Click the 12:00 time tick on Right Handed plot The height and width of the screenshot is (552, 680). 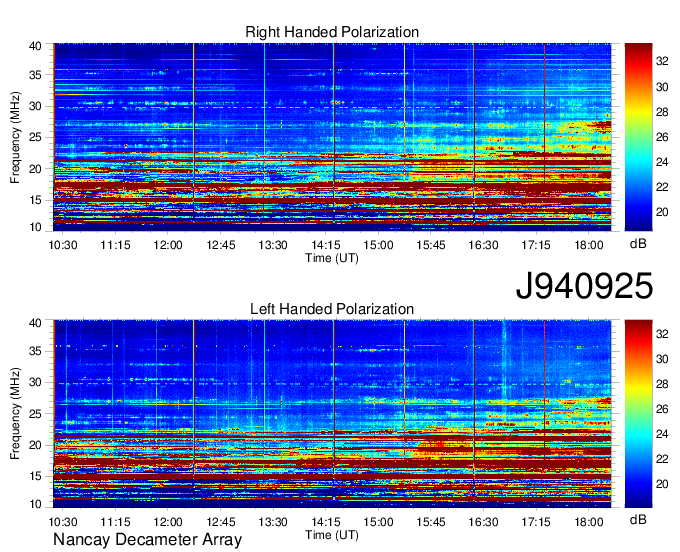pyautogui.click(x=168, y=245)
